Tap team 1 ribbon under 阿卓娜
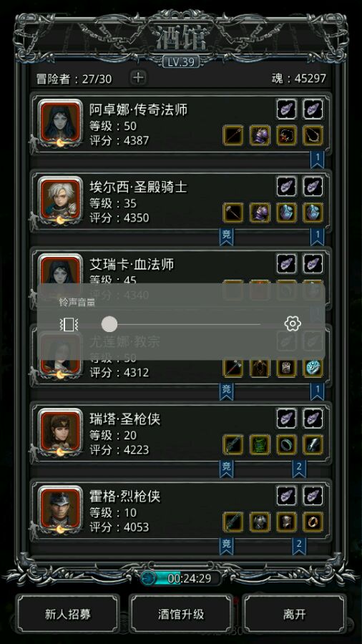362x644 pixels. tap(317, 159)
